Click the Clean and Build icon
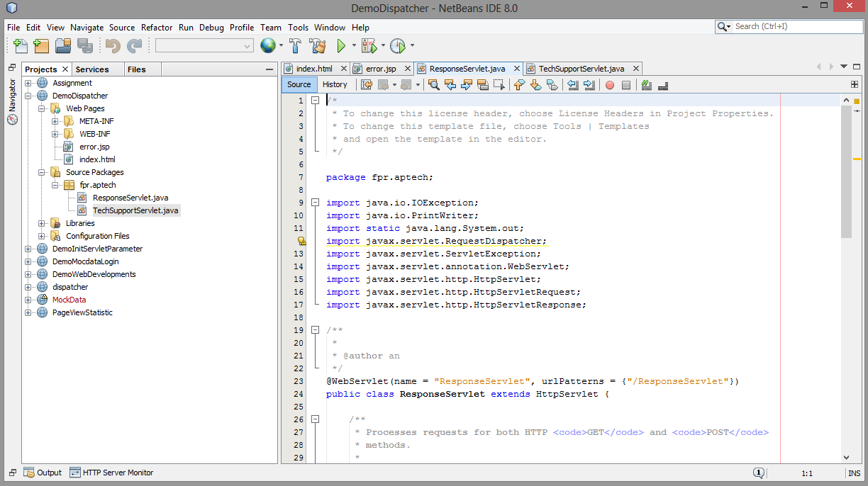868x486 pixels. pos(318,46)
